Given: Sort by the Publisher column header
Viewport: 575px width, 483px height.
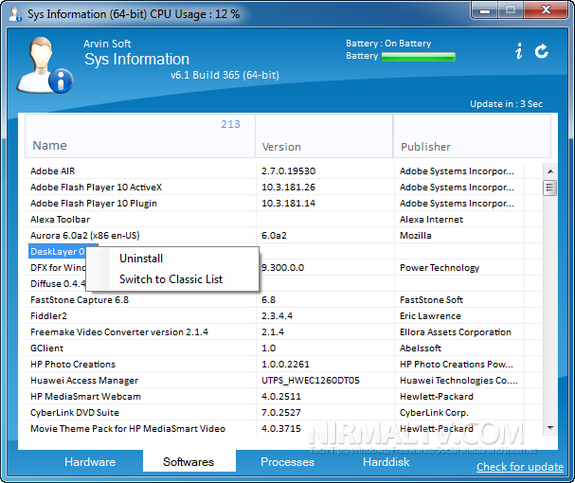Looking at the screenshot, I should coord(472,136).
